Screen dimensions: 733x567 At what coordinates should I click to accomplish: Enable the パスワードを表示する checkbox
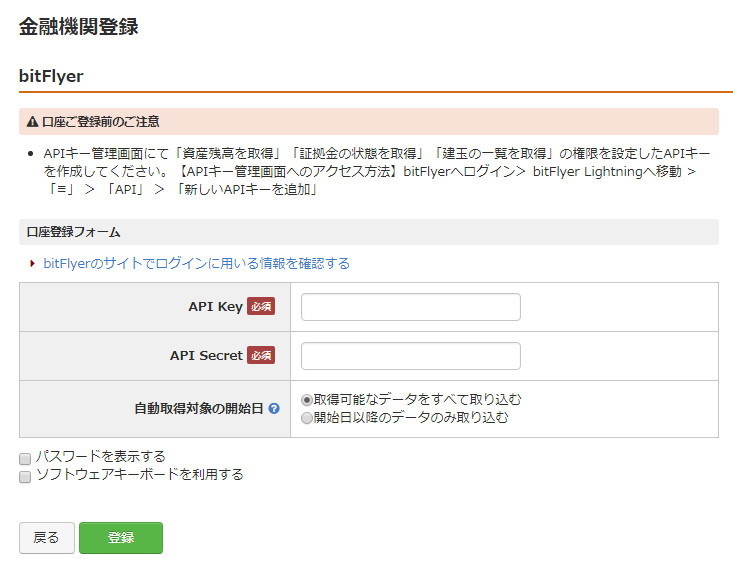point(25,459)
